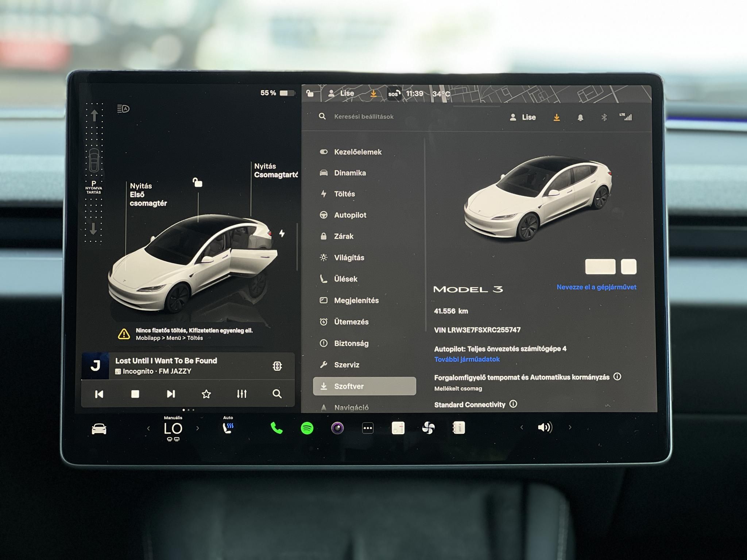Tap the download icon in top status bar
747x560 pixels.
(x=373, y=94)
